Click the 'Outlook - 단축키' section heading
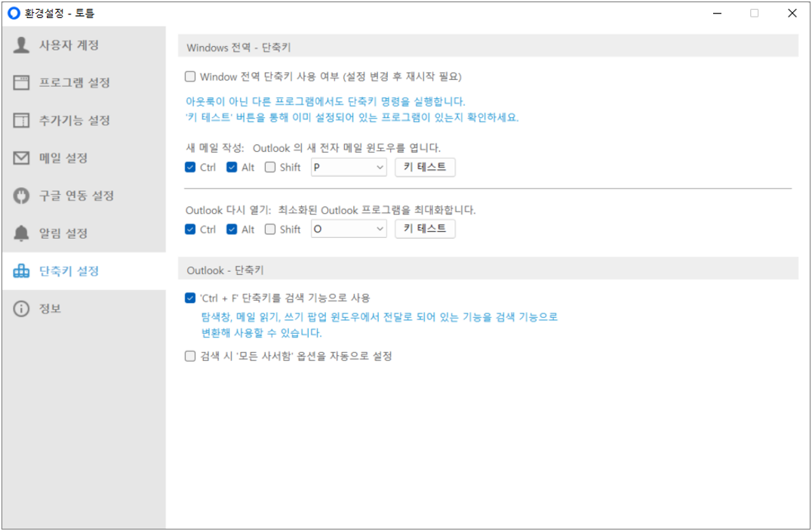 coord(226,270)
